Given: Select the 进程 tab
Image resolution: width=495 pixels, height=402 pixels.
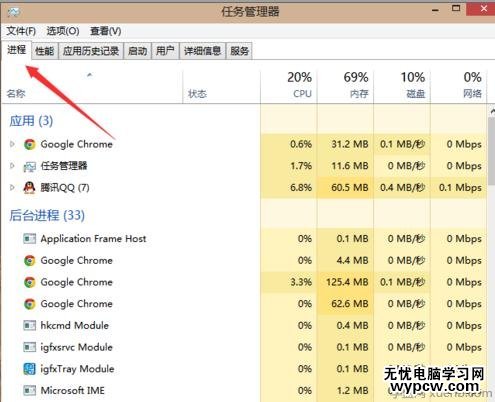Looking at the screenshot, I should click(x=17, y=50).
